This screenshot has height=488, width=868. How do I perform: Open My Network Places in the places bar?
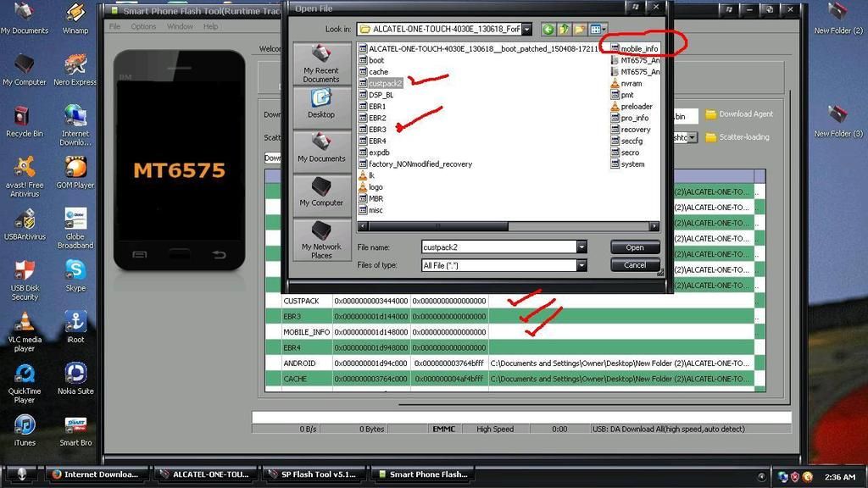pyautogui.click(x=321, y=240)
